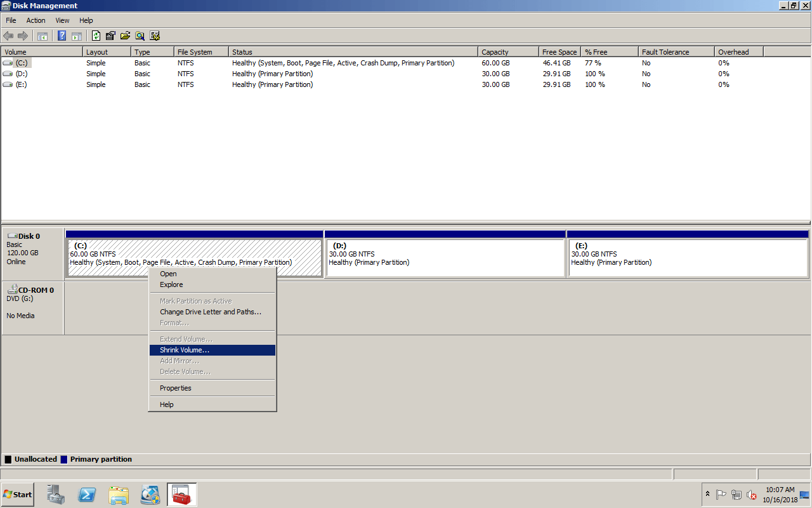This screenshot has height=508, width=812.
Task: Show hidden tray icons arrow
Action: click(x=707, y=494)
